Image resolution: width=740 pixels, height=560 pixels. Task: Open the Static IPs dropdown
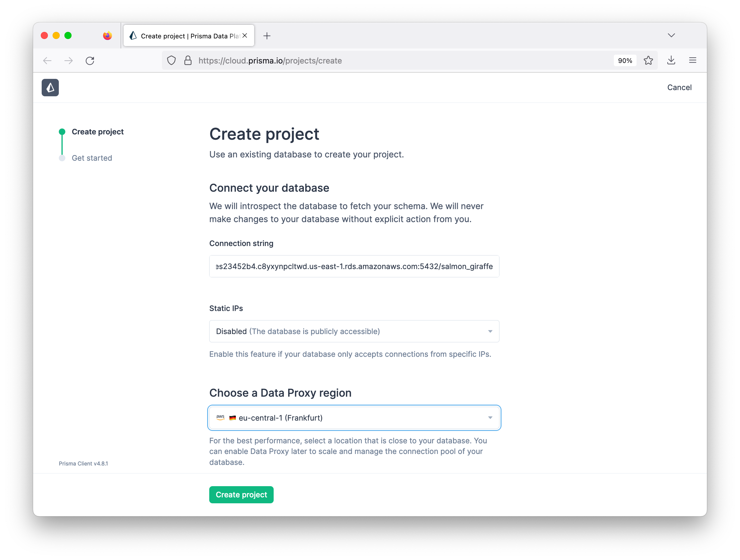(x=354, y=331)
